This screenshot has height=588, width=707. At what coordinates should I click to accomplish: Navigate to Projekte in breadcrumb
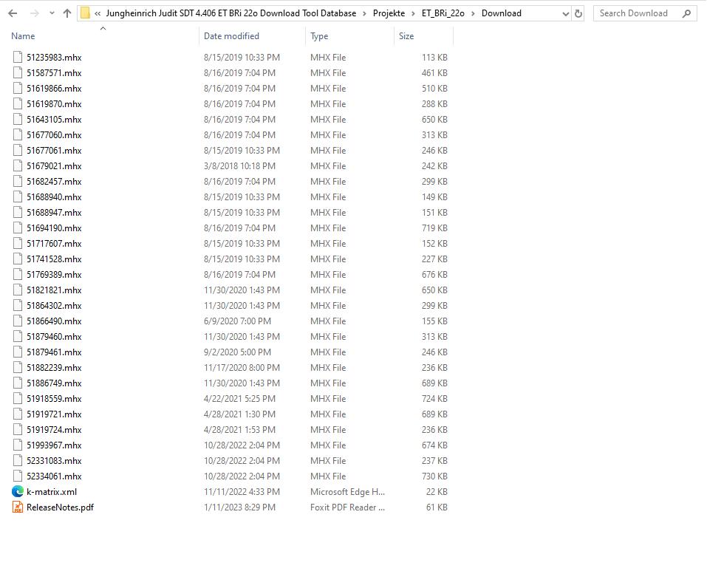pyautogui.click(x=389, y=13)
